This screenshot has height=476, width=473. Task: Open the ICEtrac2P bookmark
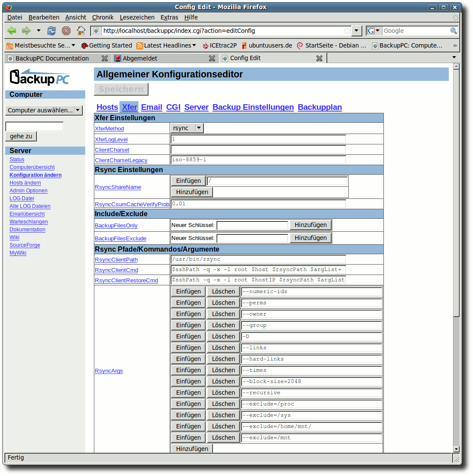pos(220,45)
